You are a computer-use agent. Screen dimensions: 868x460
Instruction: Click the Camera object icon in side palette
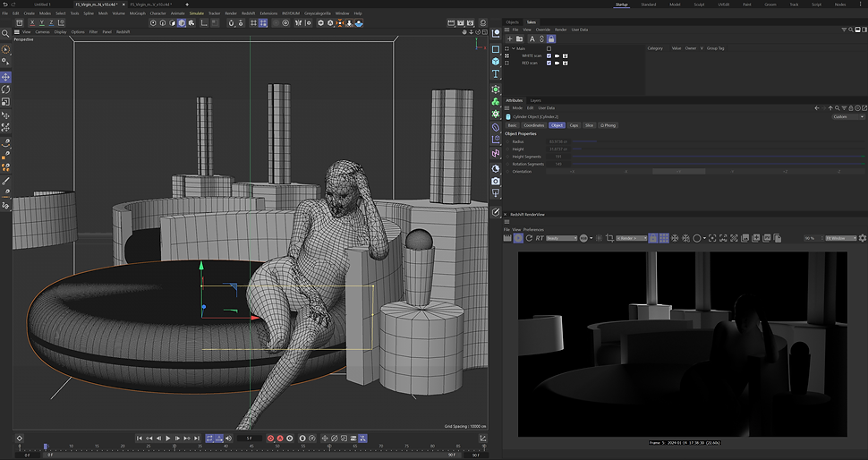click(x=496, y=181)
